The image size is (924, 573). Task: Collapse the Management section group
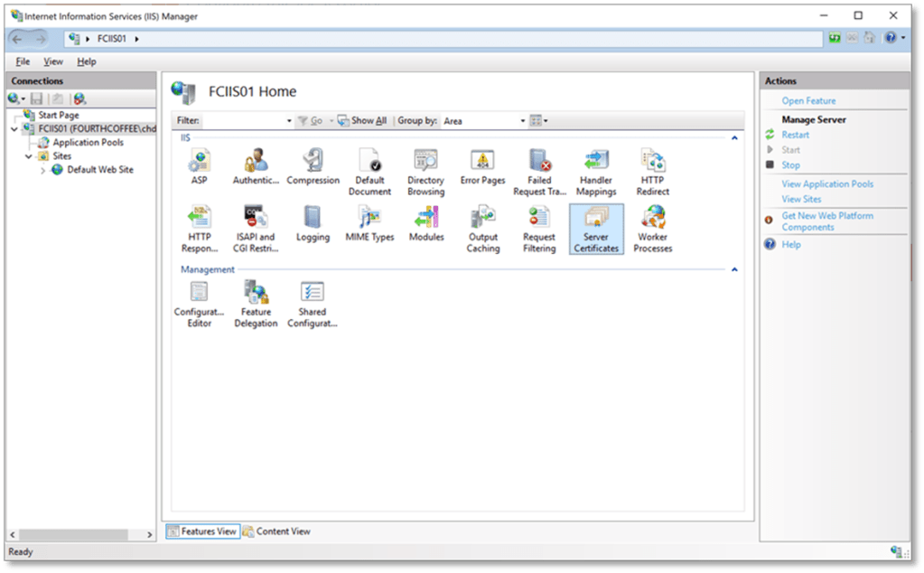pyautogui.click(x=734, y=269)
